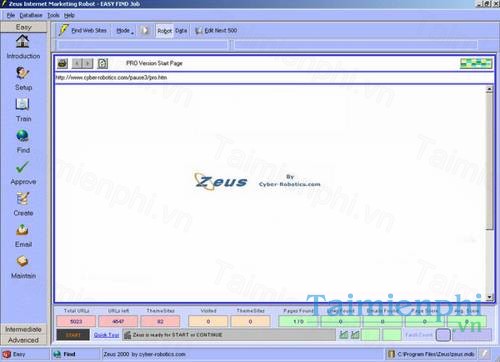Click the first chart icon beside status bar
Viewport: 500px width, 362px height.
tap(344, 335)
